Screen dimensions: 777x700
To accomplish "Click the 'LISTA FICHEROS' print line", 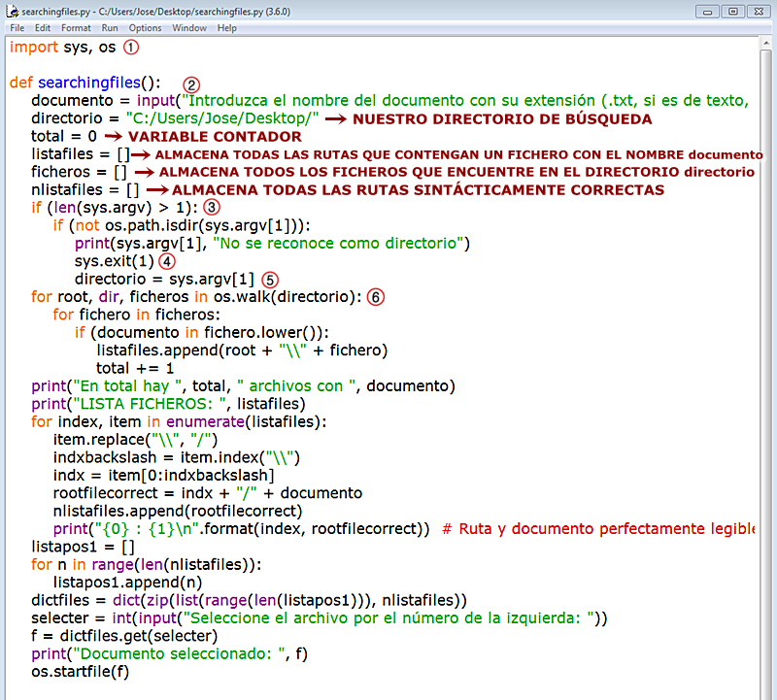I will [168, 404].
